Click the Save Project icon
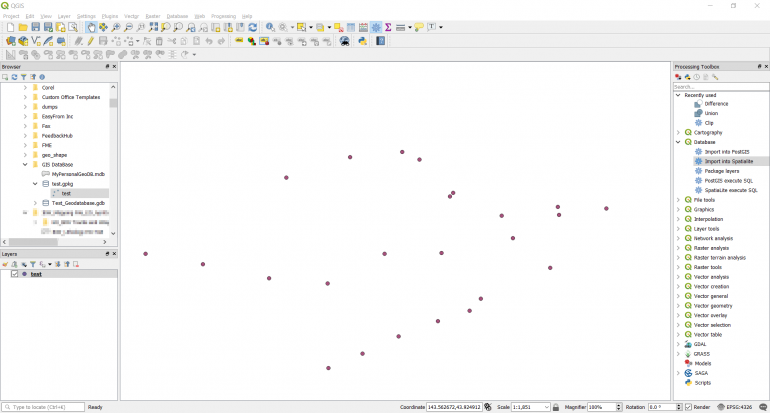 pos(35,27)
